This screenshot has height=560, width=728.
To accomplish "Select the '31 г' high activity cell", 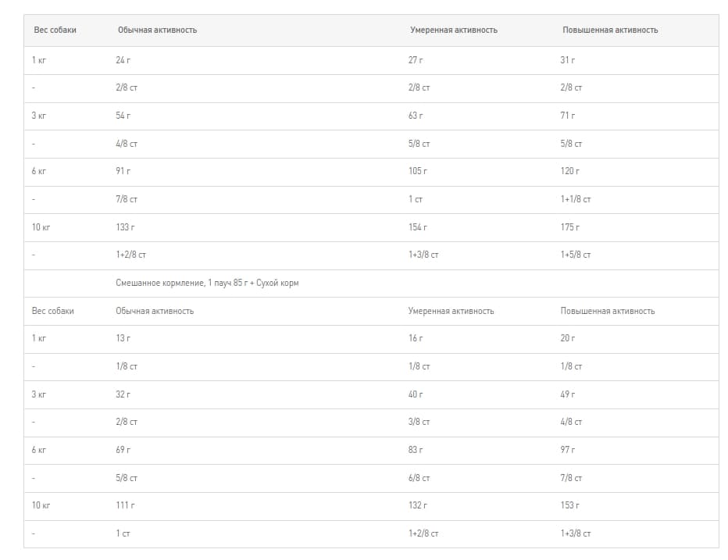I will pyautogui.click(x=567, y=60).
